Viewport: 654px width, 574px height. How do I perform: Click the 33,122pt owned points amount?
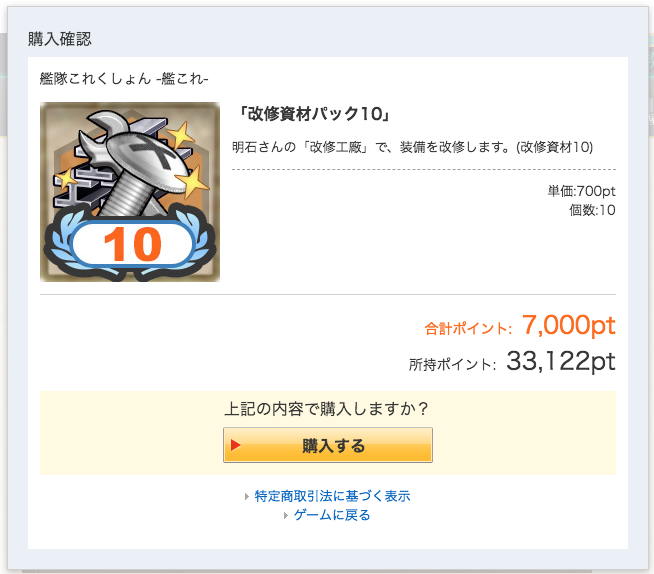pyautogui.click(x=561, y=361)
